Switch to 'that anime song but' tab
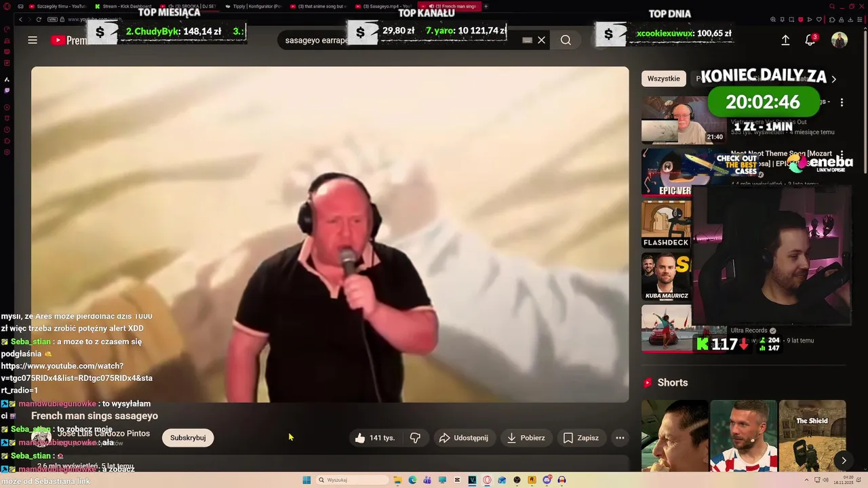868x488 pixels. pyautogui.click(x=318, y=6)
